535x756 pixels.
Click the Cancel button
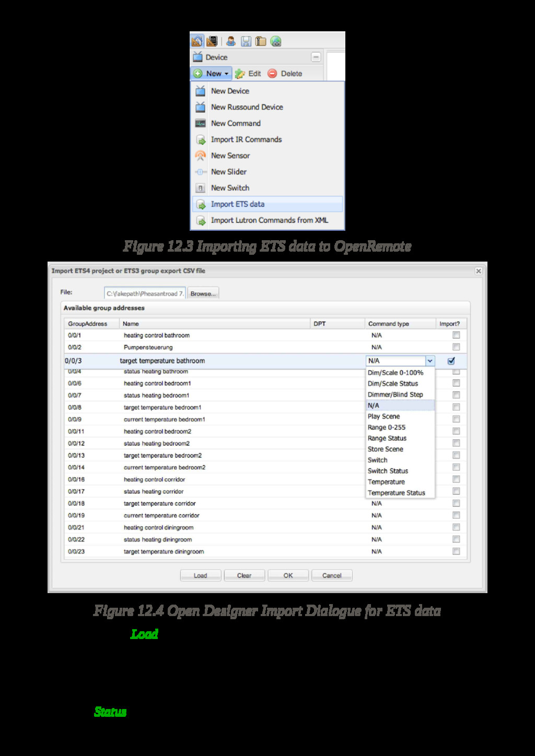[x=332, y=575]
